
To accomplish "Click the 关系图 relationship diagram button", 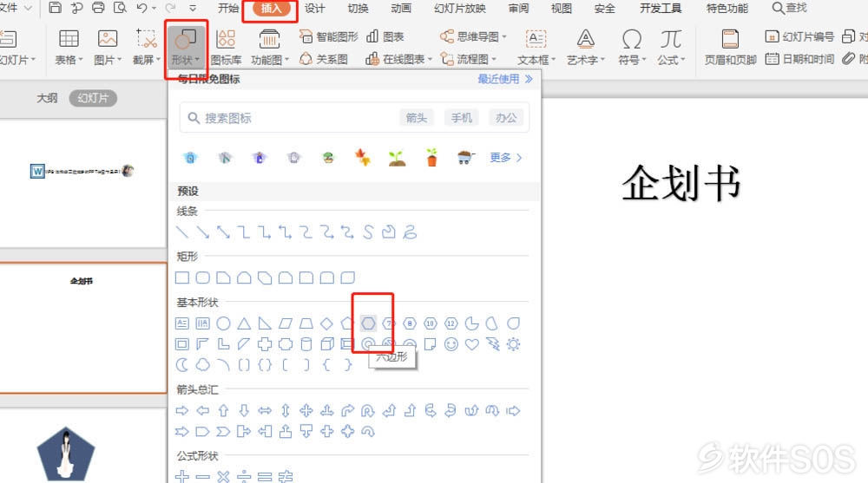I will click(324, 59).
